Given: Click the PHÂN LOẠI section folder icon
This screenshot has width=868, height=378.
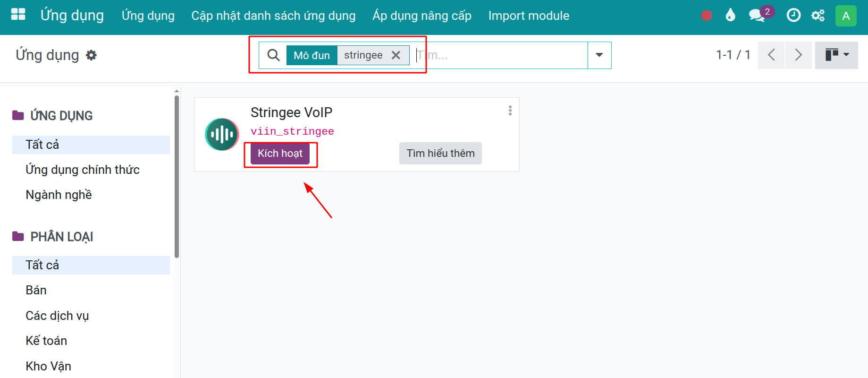Looking at the screenshot, I should point(18,236).
